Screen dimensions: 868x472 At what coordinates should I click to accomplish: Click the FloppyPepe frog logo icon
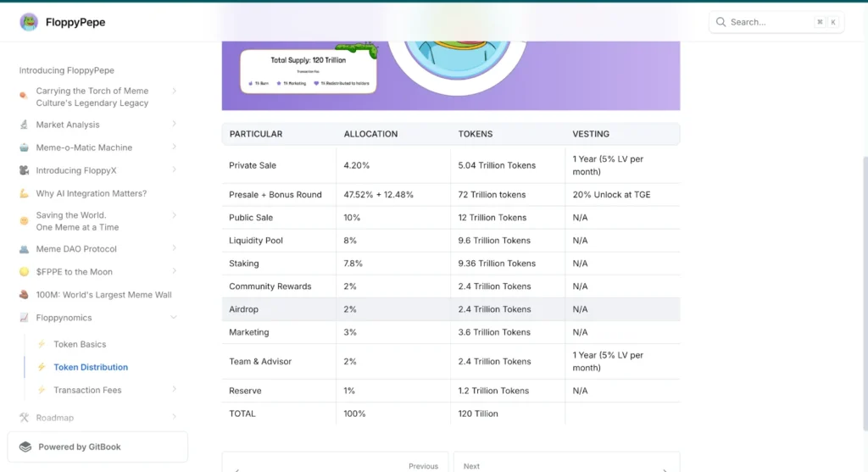[29, 22]
